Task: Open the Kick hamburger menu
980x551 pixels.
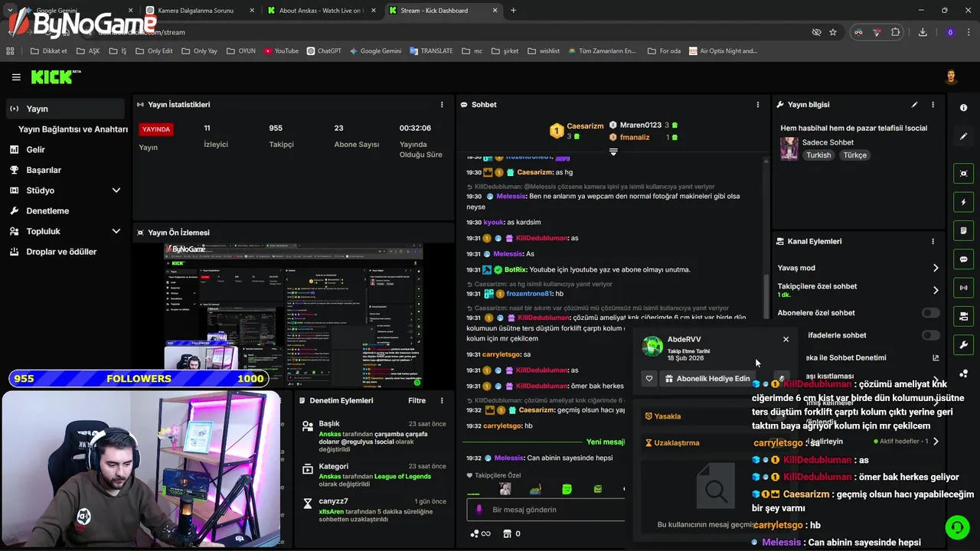Action: (16, 77)
